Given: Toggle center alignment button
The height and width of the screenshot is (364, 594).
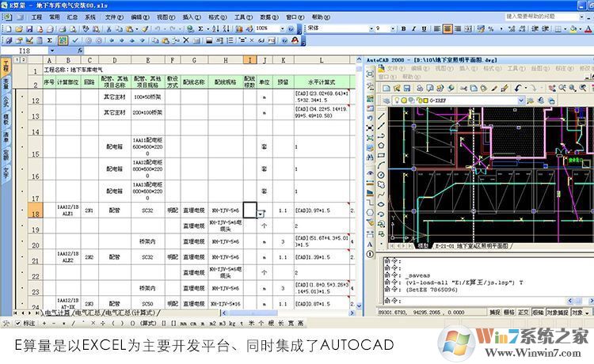Looking at the screenshot, I should tap(447, 28).
